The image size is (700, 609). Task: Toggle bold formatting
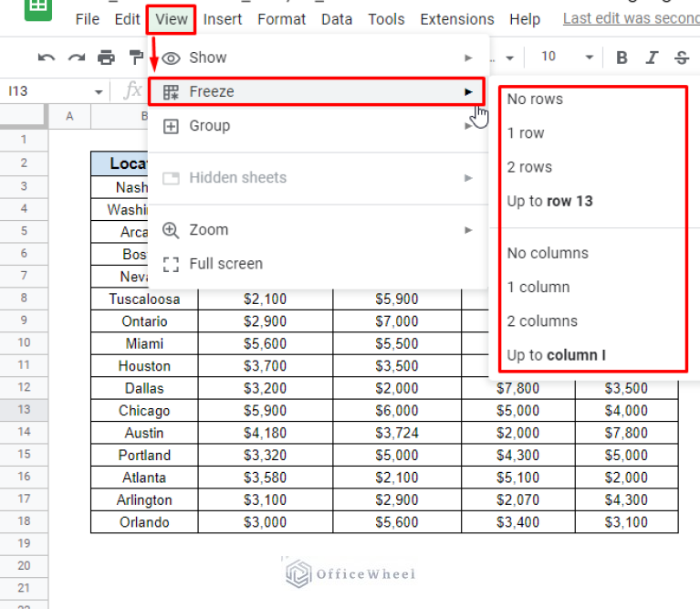tap(622, 58)
